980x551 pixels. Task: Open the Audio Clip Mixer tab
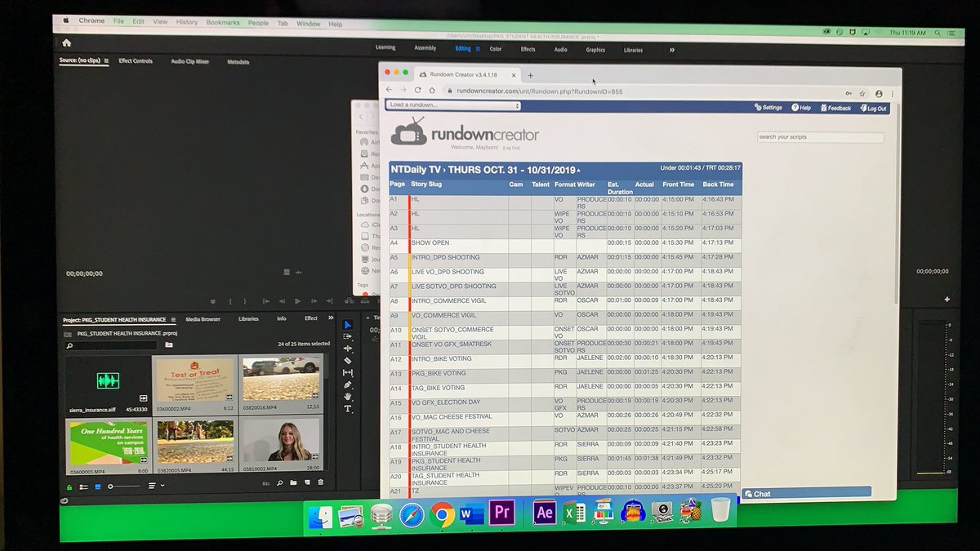pos(189,61)
